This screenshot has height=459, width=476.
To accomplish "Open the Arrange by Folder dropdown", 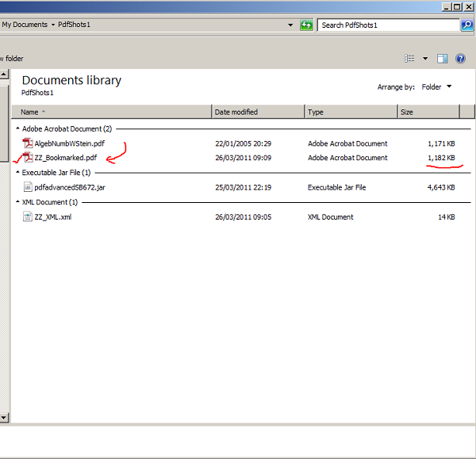I will click(x=436, y=86).
